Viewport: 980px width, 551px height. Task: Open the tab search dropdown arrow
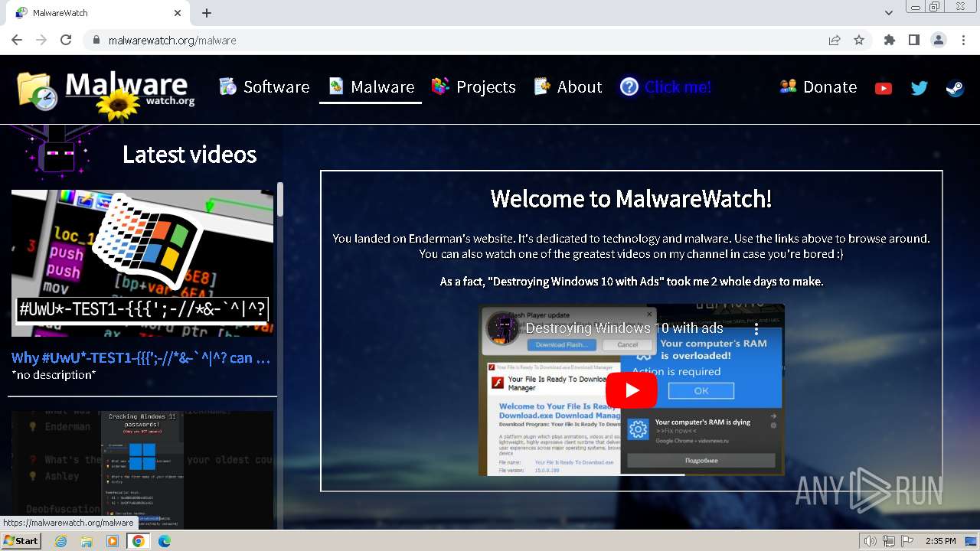click(x=888, y=13)
